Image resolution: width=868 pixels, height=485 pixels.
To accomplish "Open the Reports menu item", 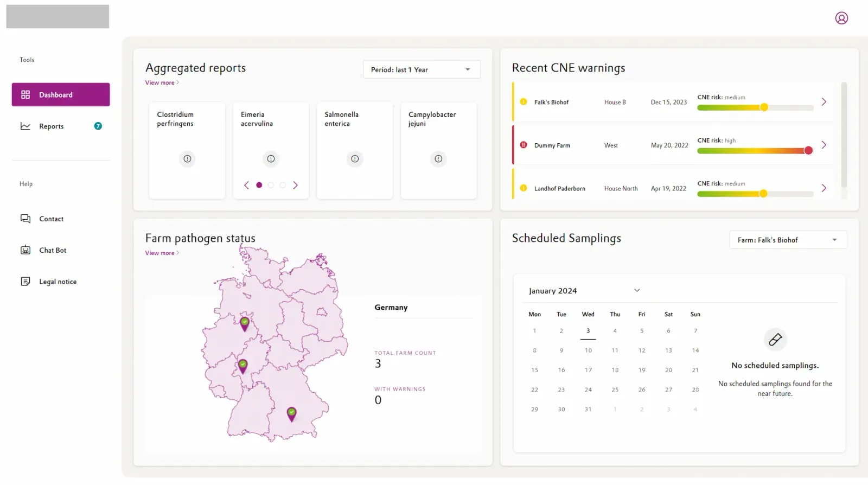I will point(61,126).
